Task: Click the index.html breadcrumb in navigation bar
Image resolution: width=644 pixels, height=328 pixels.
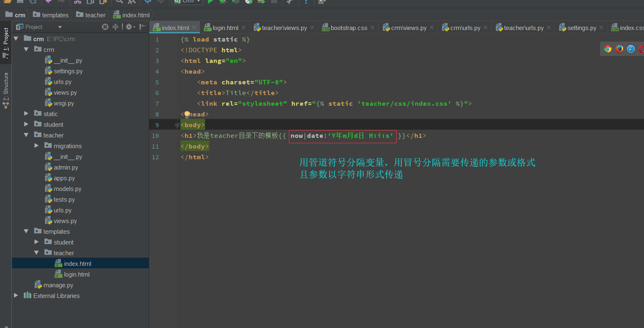Action: coord(132,15)
